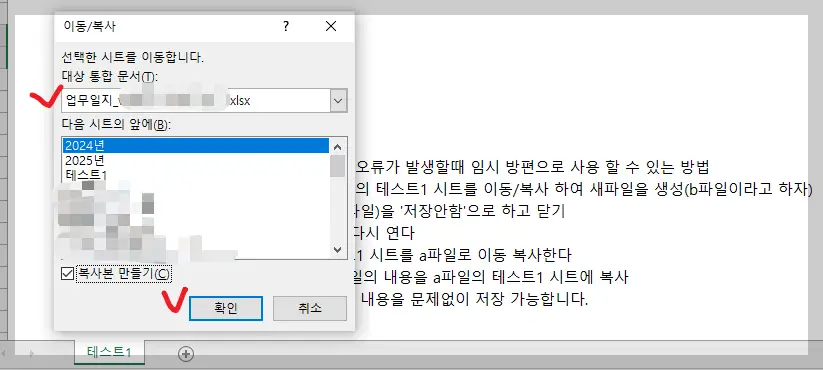Click the 취소 button
Image resolution: width=823 pixels, height=370 pixels.
pyautogui.click(x=310, y=308)
